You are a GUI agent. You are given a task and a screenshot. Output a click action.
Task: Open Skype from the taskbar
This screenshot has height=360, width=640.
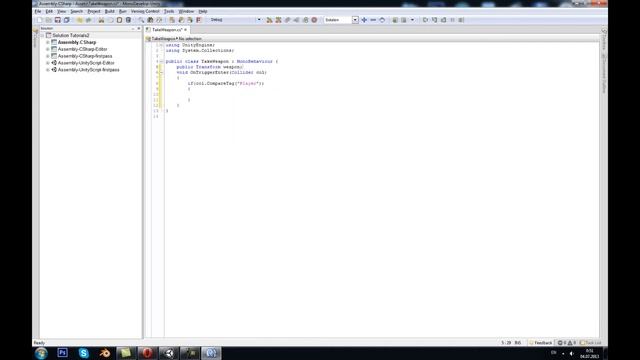(x=84, y=353)
